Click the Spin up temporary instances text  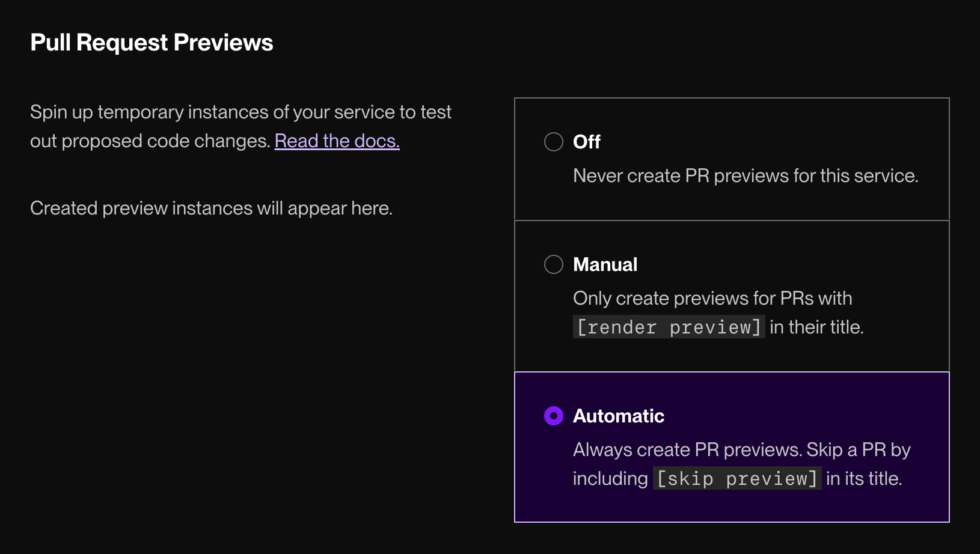240,112
